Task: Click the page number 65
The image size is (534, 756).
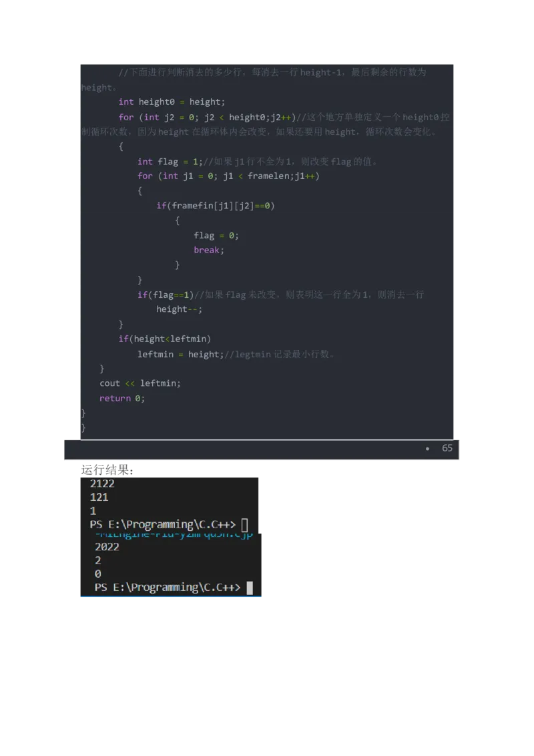Action: pyautogui.click(x=447, y=448)
